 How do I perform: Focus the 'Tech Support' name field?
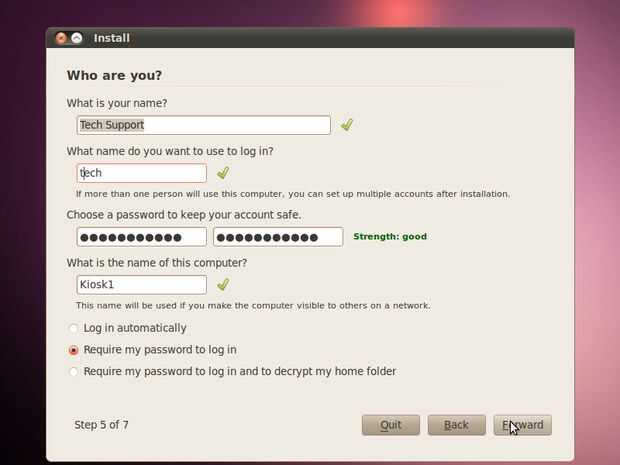(x=204, y=125)
